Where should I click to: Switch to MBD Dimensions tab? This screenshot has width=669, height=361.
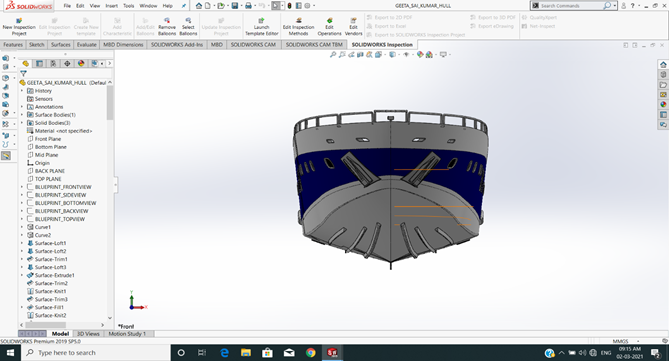[x=123, y=44]
